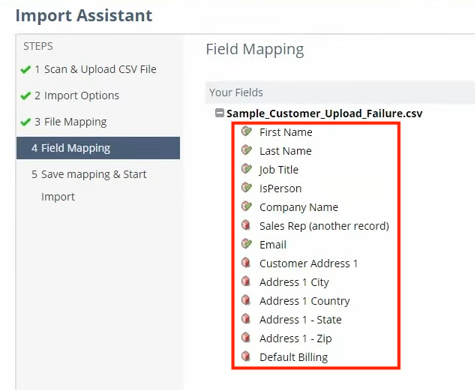Select step 4 Field Mapping
Viewport: 475px width, 390px height.
(98, 148)
